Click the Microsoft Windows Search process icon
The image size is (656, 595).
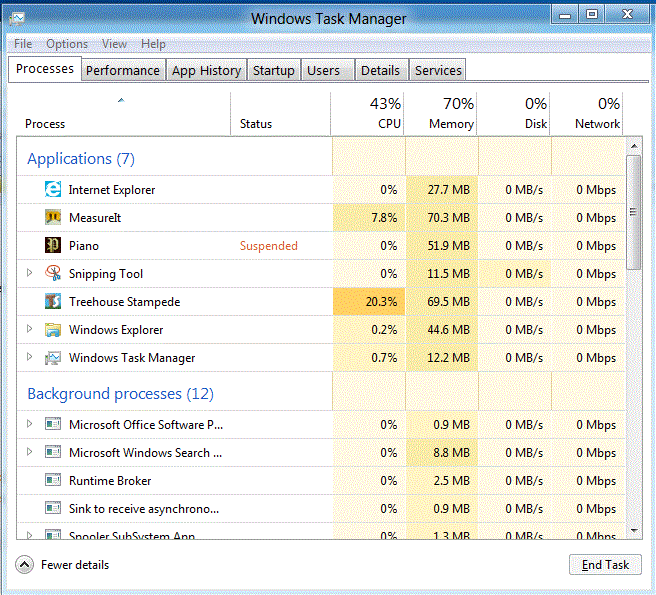[53, 452]
